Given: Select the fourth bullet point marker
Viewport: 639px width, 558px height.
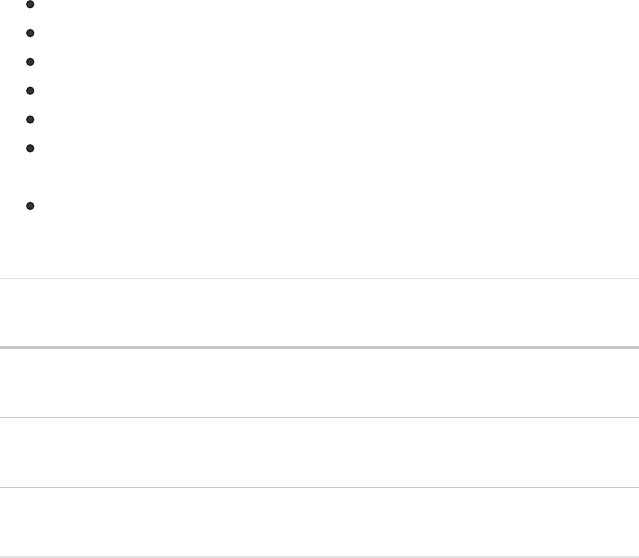Looking at the screenshot, I should click(x=30, y=90).
